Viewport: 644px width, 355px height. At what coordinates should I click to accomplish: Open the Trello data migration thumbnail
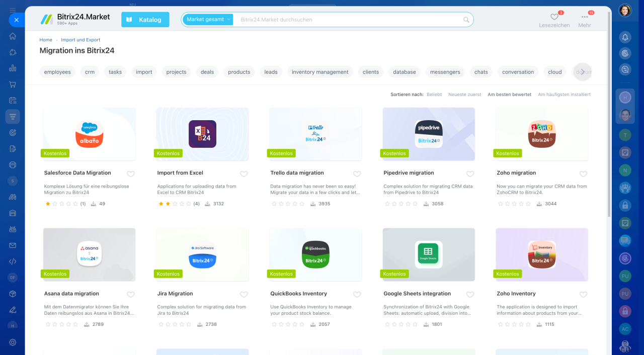click(x=315, y=134)
